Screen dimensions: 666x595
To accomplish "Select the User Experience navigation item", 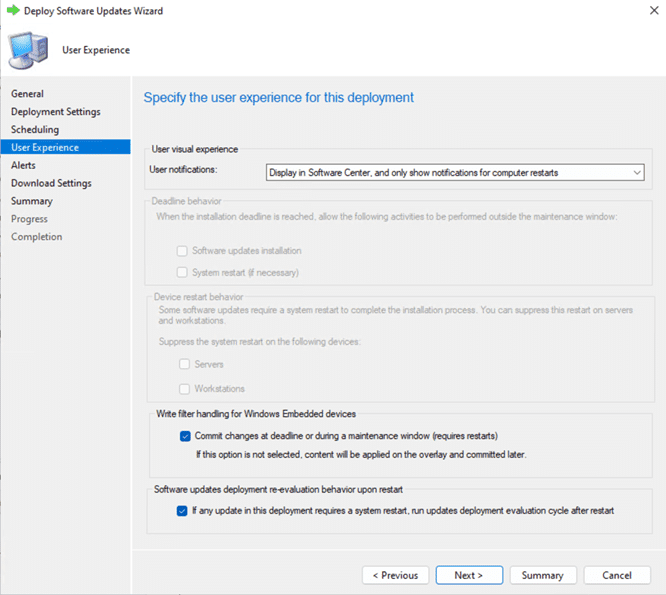I will pyautogui.click(x=45, y=148).
